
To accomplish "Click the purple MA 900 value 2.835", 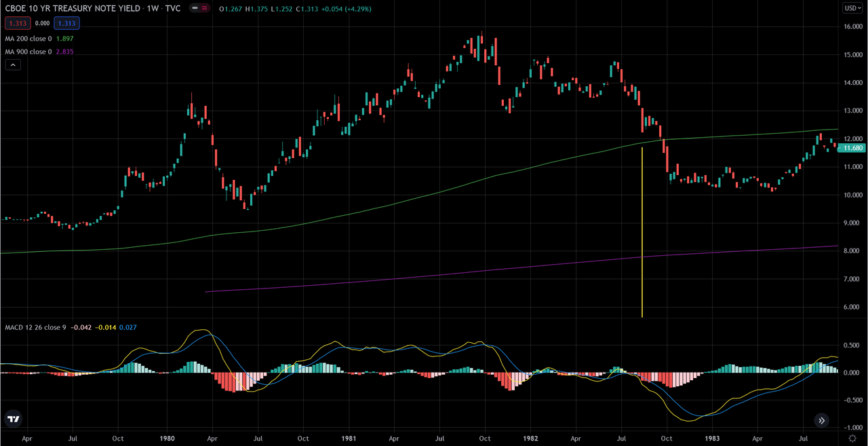I will pyautogui.click(x=64, y=52).
